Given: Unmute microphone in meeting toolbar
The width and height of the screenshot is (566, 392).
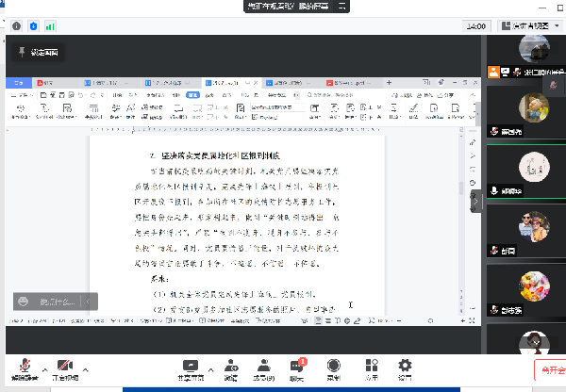Looking at the screenshot, I should 25,367.
